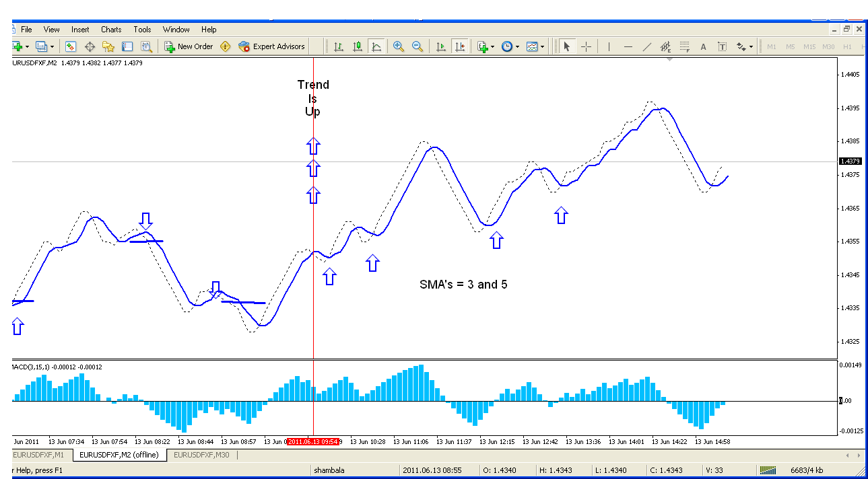Screen dimensions: 868x479
Task: Click the status bar date 2011.06.13 08:55
Action: point(431,470)
